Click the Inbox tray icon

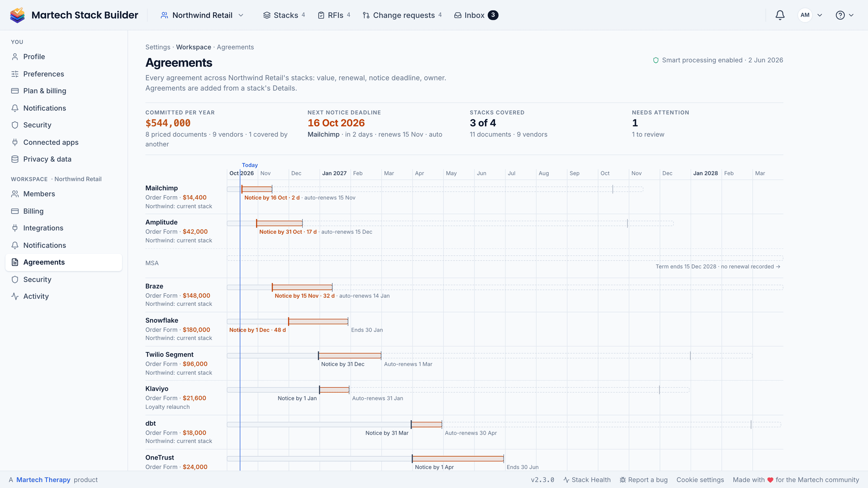[x=458, y=15]
